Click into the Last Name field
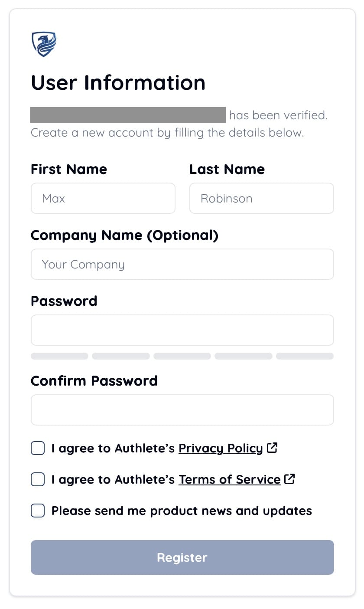This screenshot has width=364, height=609. pyautogui.click(x=261, y=198)
